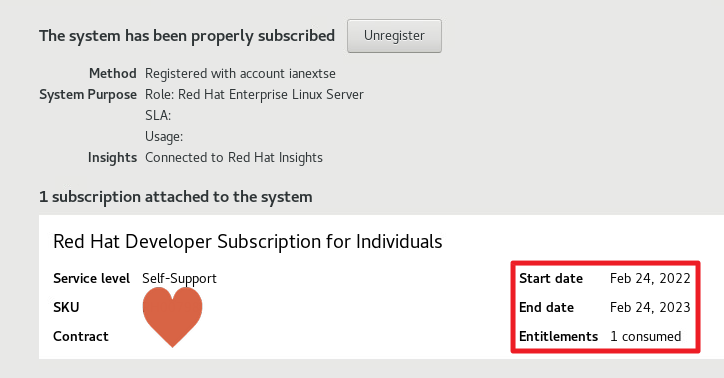Screen dimensions: 724x378
Task: Select 'Connected to Red Hat Insights' text
Action: (x=234, y=158)
